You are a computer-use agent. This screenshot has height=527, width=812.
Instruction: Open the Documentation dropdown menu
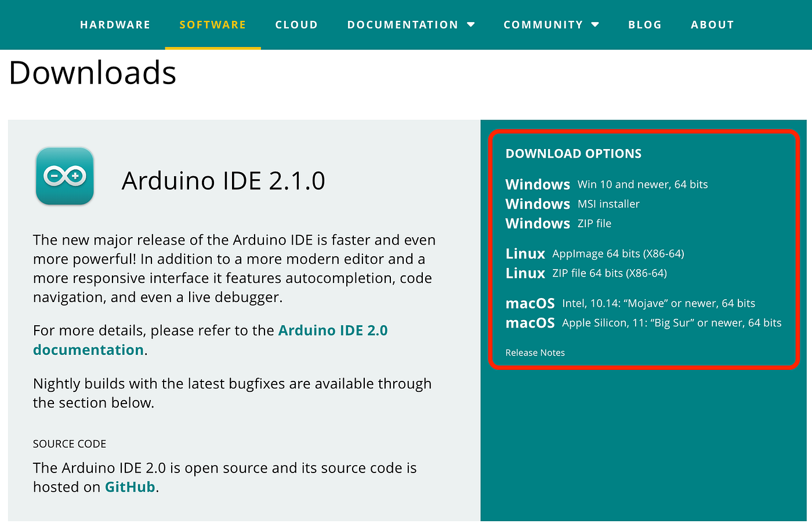pyautogui.click(x=403, y=24)
